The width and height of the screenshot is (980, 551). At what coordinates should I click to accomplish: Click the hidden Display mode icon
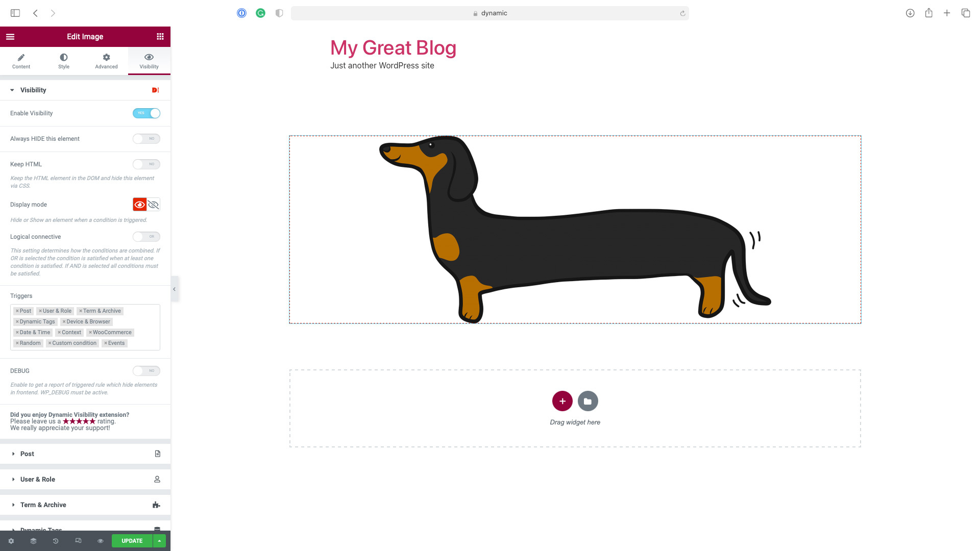153,205
